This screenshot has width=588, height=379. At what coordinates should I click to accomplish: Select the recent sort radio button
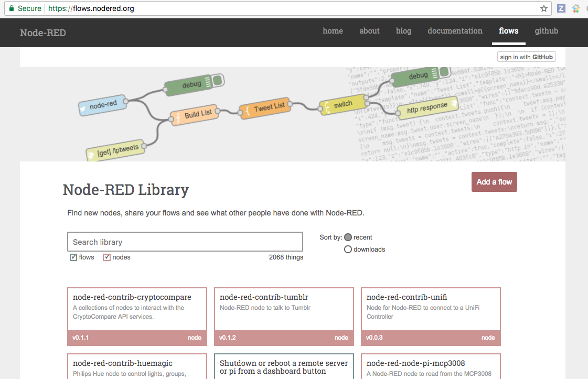(x=348, y=237)
